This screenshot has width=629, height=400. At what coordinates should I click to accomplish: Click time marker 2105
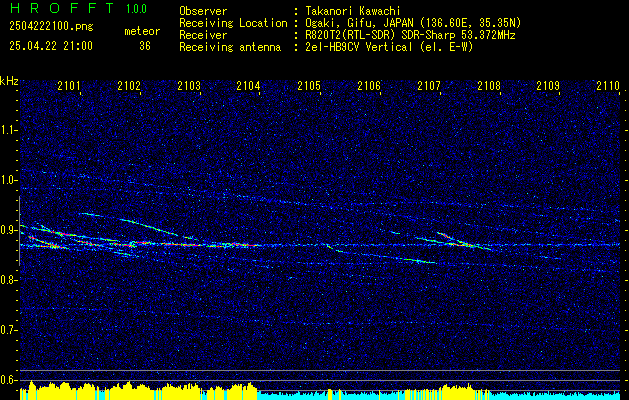pyautogui.click(x=309, y=85)
